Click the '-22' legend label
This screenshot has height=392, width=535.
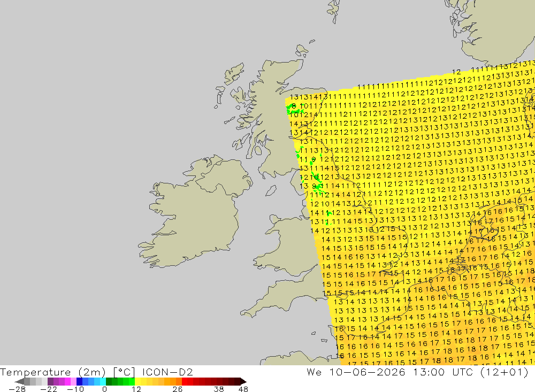click(x=49, y=389)
